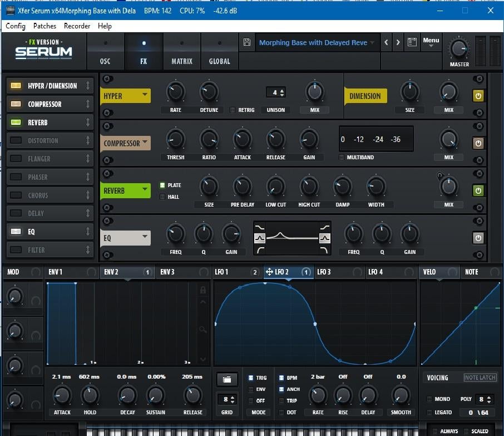Toggle Reverb power button
The height and width of the screenshot is (436, 504).
click(x=478, y=190)
